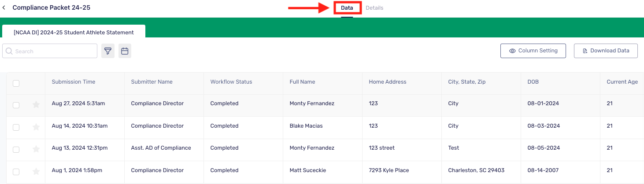644x184 pixels.
Task: Select the Data tab
Action: [347, 8]
